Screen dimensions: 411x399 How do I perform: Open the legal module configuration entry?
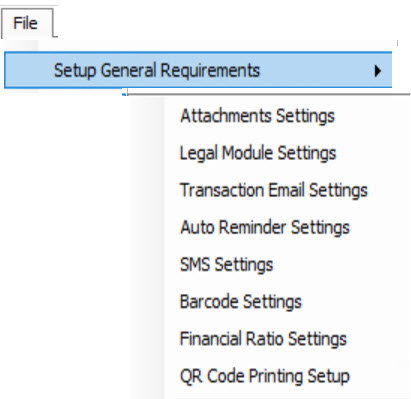258,153
